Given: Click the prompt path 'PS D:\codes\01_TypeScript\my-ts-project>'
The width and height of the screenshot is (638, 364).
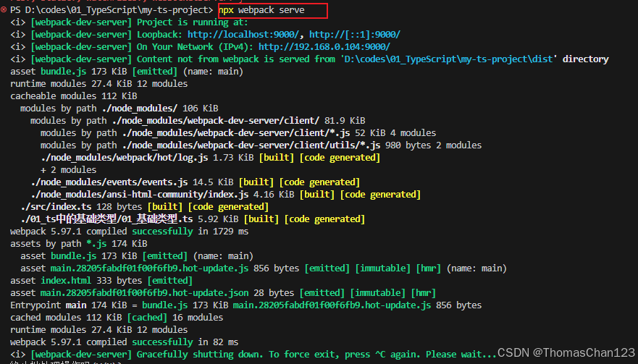Looking at the screenshot, I should tap(112, 10).
